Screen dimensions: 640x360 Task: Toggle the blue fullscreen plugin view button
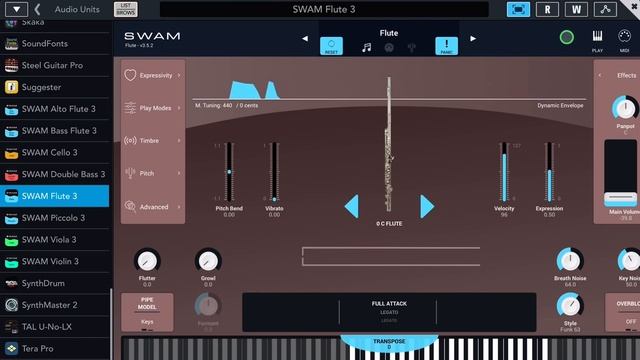[518, 9]
